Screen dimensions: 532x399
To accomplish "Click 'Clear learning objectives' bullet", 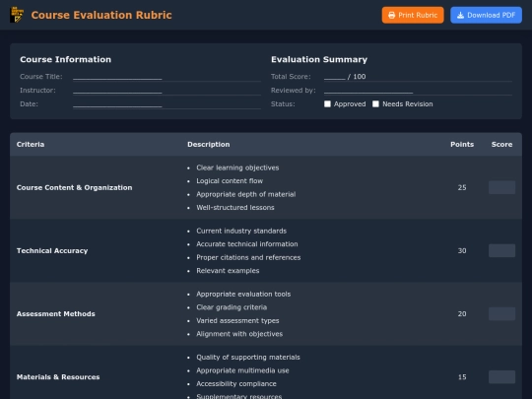I will pyautogui.click(x=237, y=167).
